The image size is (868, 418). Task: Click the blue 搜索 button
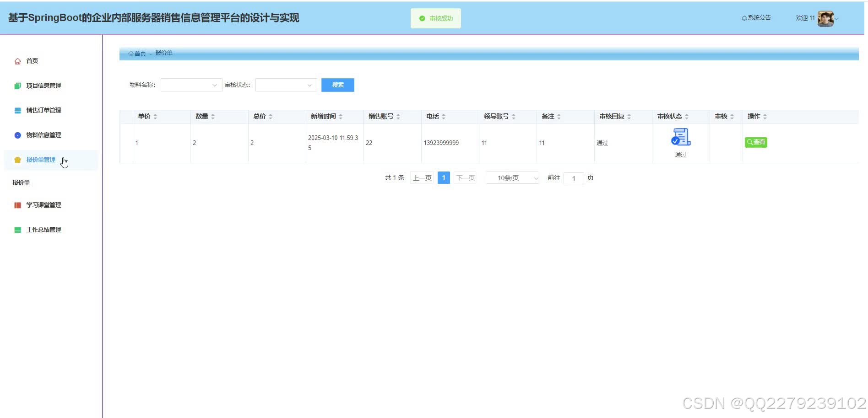pyautogui.click(x=337, y=85)
